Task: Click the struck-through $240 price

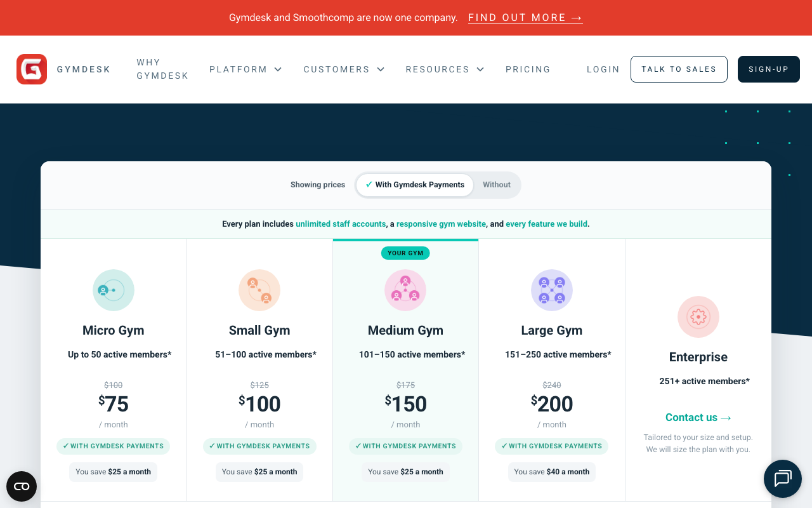Action: [x=552, y=385]
